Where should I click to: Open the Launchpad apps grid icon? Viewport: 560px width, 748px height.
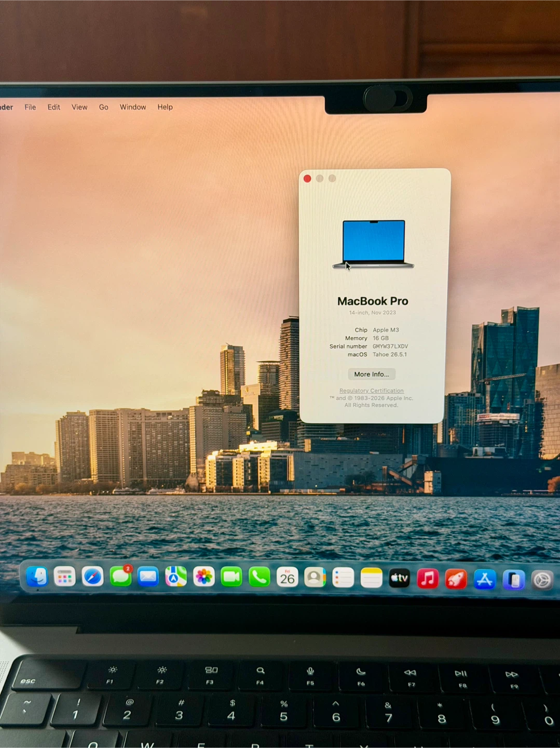[x=65, y=577]
